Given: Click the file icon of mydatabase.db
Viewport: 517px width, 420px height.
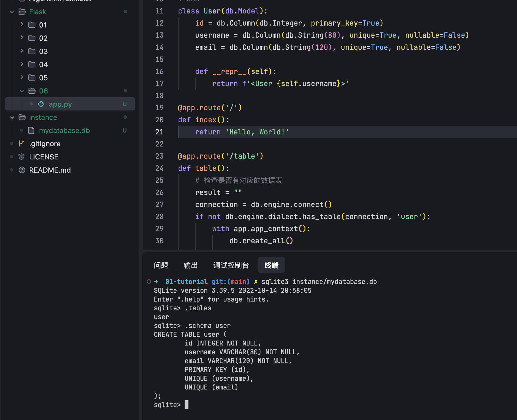Looking at the screenshot, I should point(31,130).
